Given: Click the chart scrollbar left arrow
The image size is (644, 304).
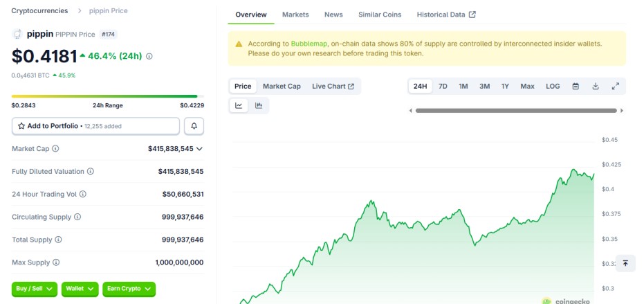Looking at the screenshot, I should point(410,111).
